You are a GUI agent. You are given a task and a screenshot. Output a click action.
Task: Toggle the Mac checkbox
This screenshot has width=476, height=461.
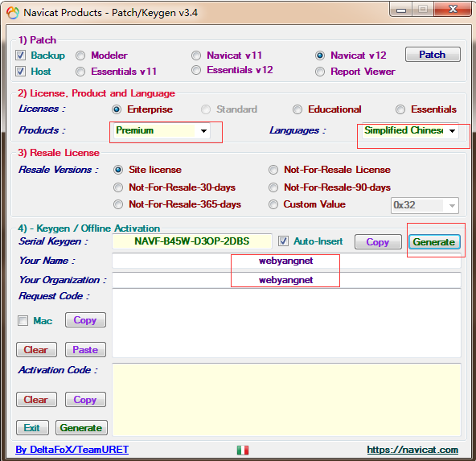tap(23, 321)
